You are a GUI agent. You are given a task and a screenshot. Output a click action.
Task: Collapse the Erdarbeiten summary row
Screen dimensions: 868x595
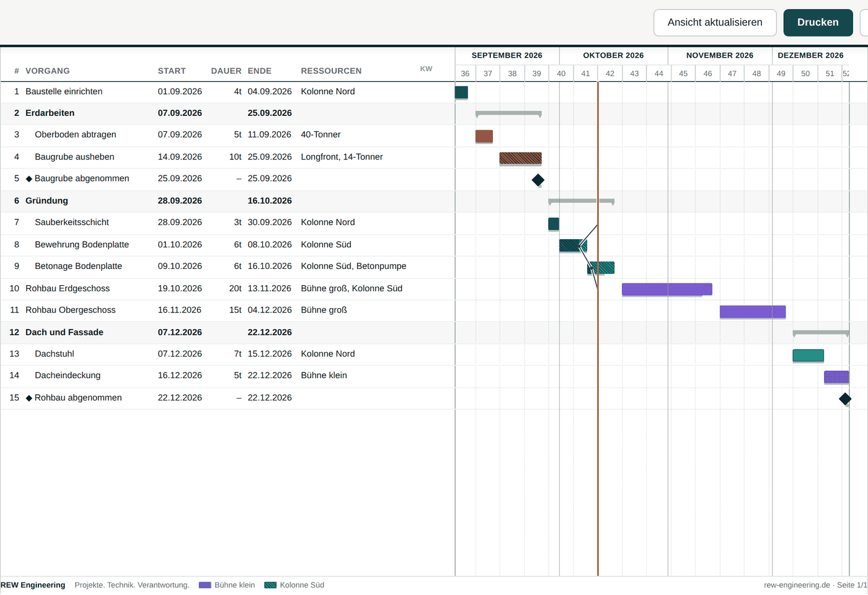(x=50, y=113)
